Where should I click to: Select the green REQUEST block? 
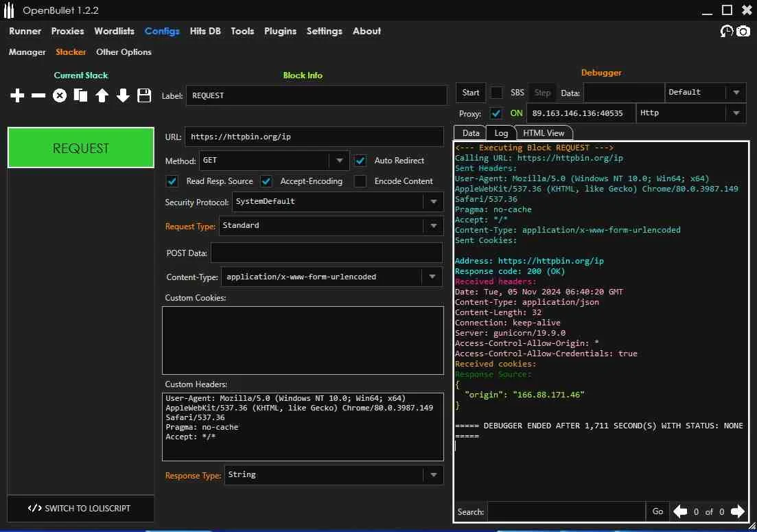coord(80,148)
